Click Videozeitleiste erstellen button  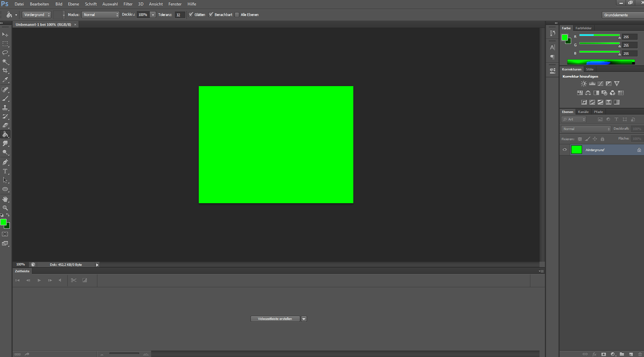[x=275, y=319]
